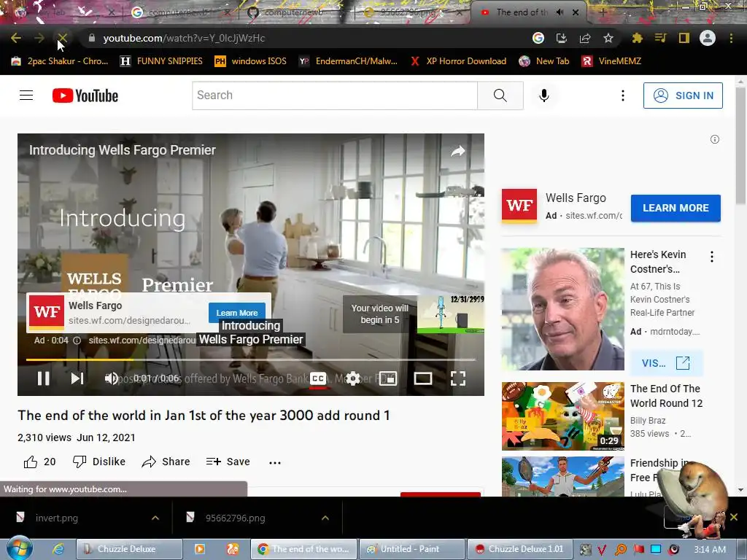Image resolution: width=747 pixels, height=560 pixels.
Task: Click the address bar URL
Action: pos(184,38)
